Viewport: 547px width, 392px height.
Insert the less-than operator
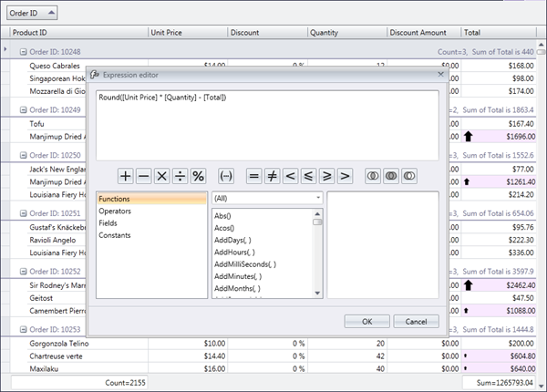coord(290,176)
